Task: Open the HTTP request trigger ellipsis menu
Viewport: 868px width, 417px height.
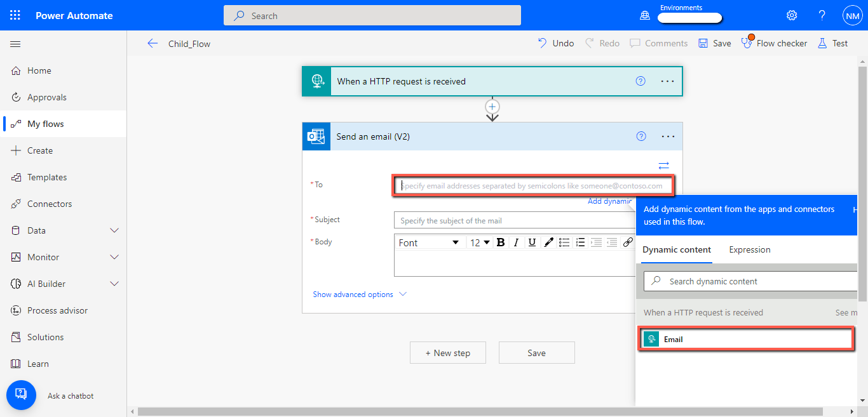Action: pyautogui.click(x=667, y=81)
